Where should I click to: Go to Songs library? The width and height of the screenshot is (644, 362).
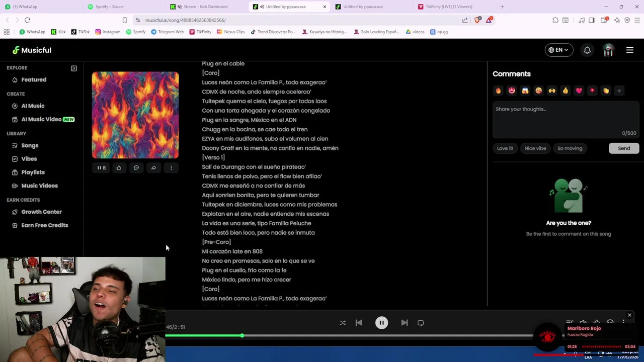[x=30, y=145]
